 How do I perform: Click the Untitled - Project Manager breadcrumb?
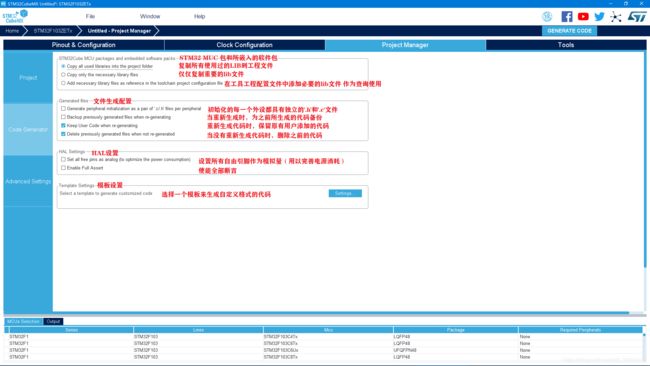(x=119, y=31)
